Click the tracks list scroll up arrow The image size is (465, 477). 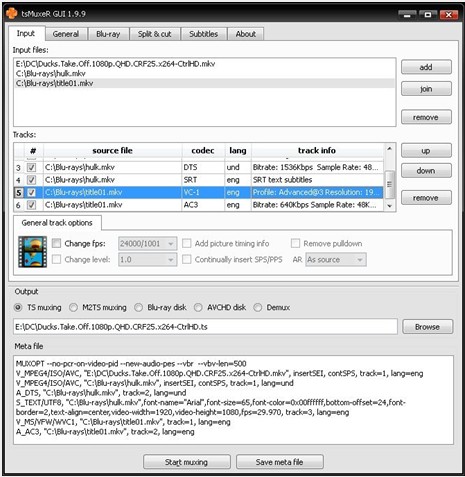[x=389, y=149]
